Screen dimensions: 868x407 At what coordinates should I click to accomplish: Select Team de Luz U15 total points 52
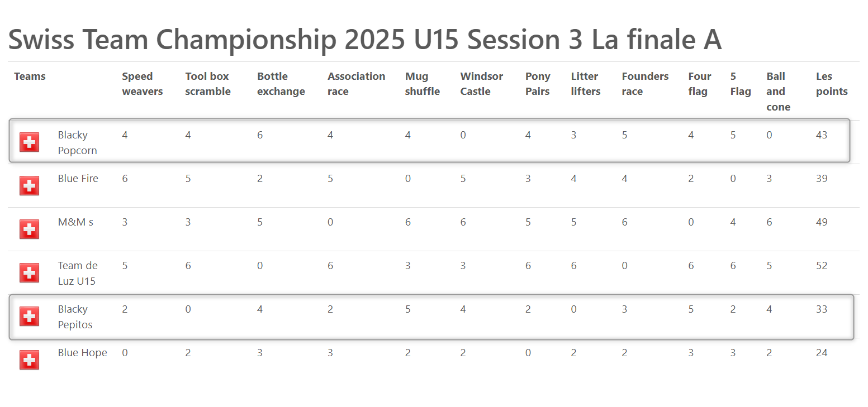[822, 266]
